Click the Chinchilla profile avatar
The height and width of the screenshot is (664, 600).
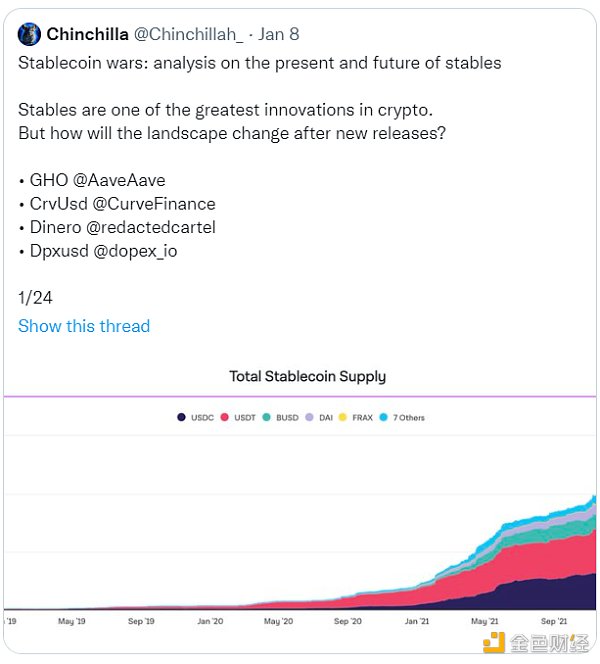[30, 34]
